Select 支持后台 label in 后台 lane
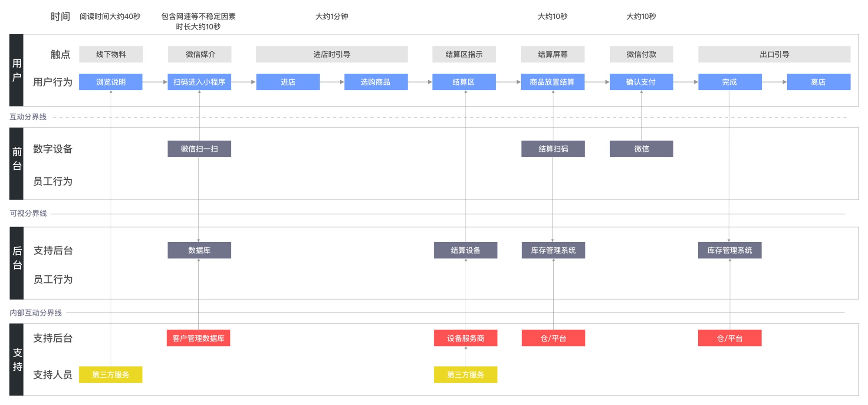868x405 pixels. (x=53, y=250)
